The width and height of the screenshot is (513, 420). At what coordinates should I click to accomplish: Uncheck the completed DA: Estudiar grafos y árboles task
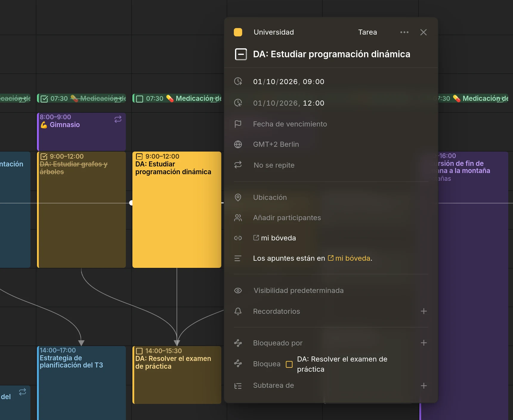point(44,157)
